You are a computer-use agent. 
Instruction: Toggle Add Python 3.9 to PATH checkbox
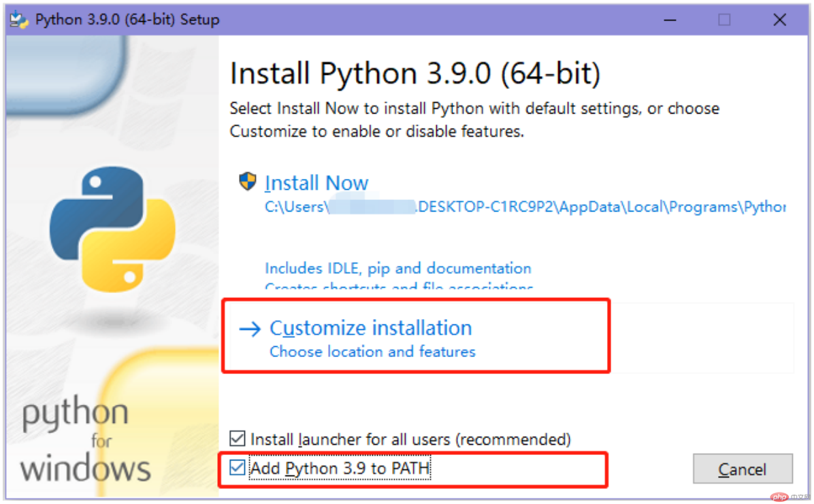[238, 468]
